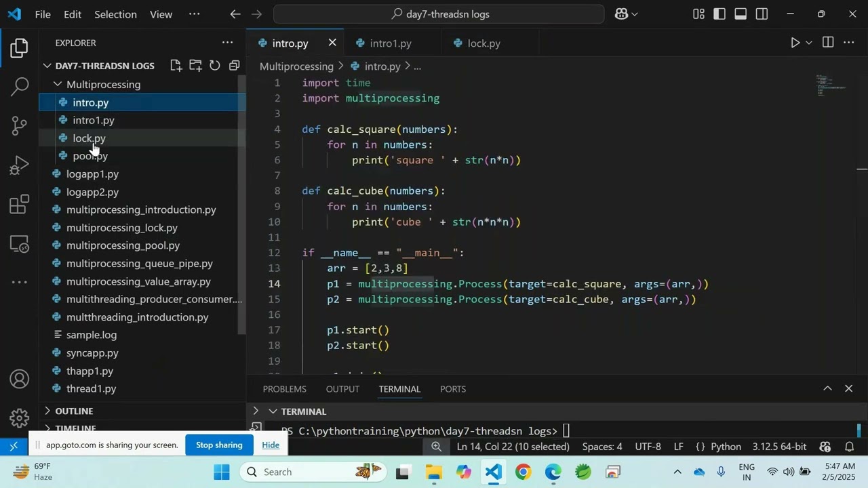Open the Remote Explorer view
868x488 pixels.
click(19, 243)
